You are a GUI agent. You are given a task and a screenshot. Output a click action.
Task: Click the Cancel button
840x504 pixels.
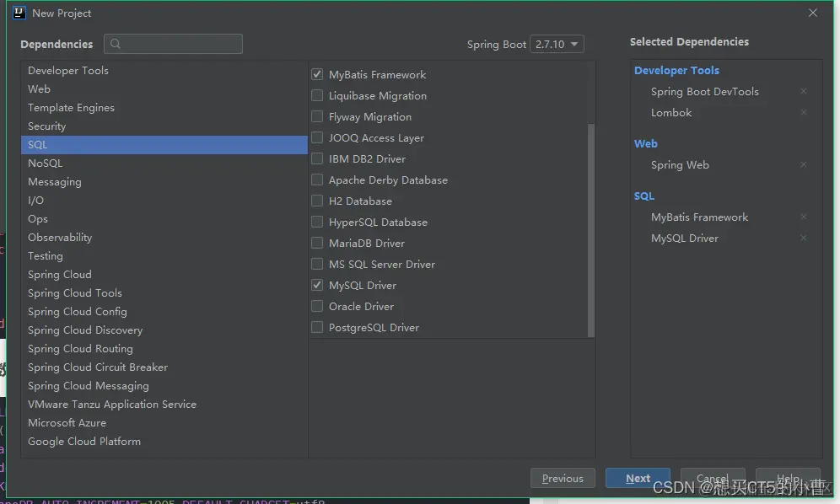[x=713, y=478]
